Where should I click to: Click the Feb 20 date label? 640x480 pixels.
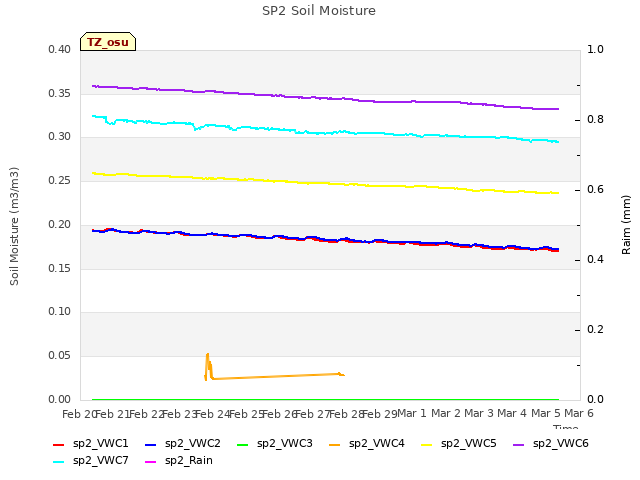point(78,414)
